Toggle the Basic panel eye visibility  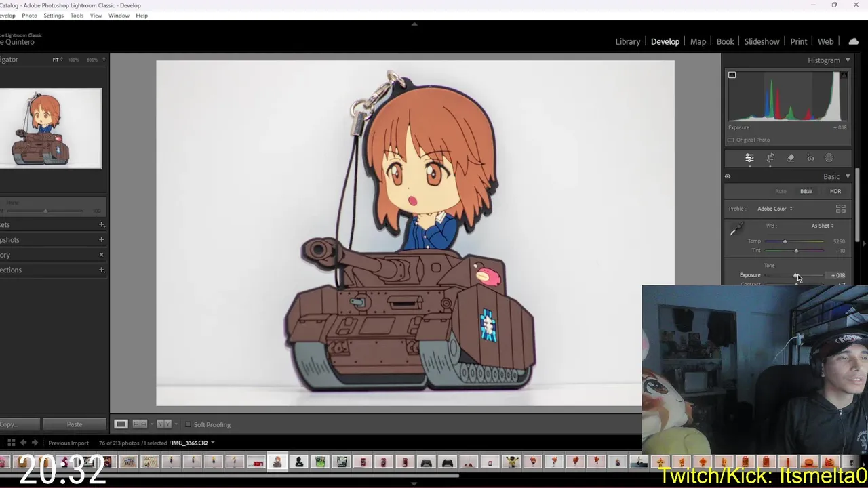coord(728,176)
